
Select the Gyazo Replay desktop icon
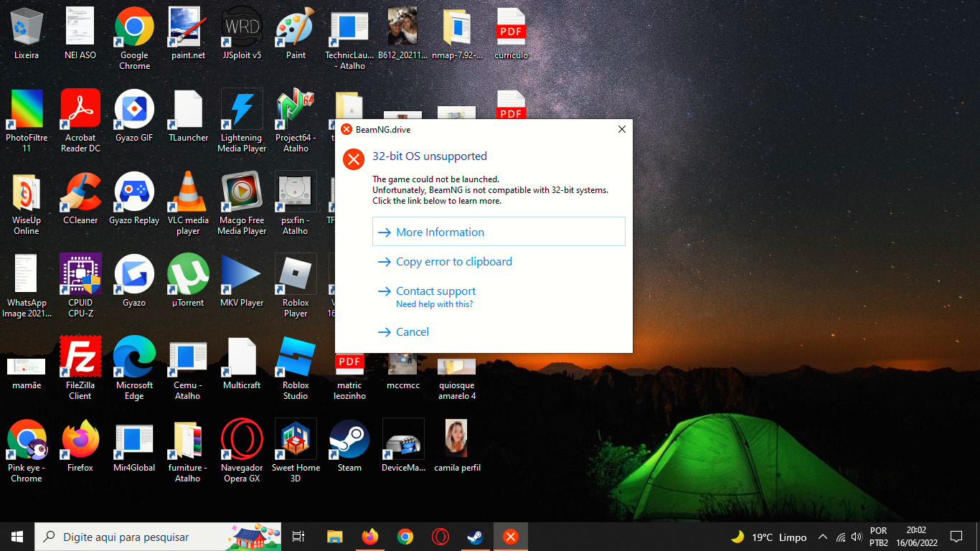click(134, 192)
